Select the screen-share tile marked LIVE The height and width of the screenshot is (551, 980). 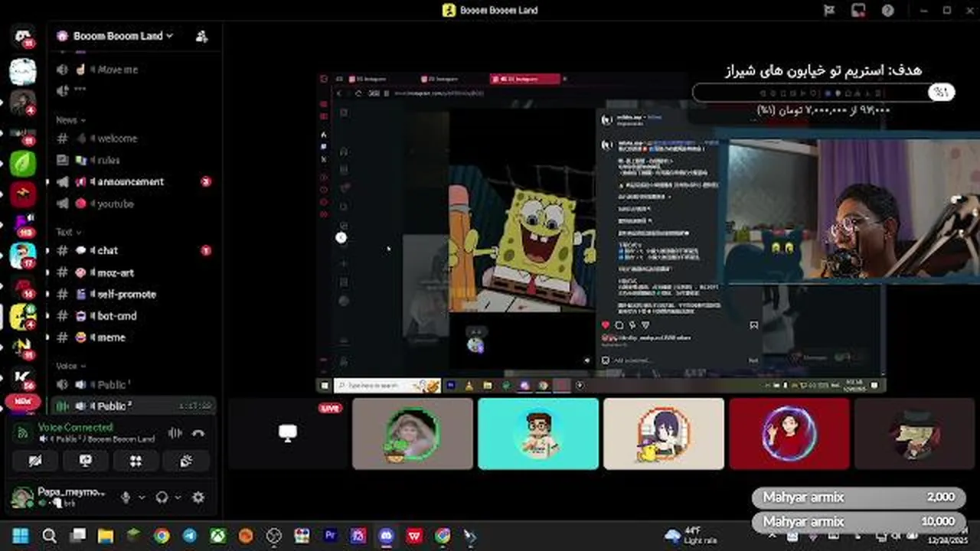click(288, 433)
